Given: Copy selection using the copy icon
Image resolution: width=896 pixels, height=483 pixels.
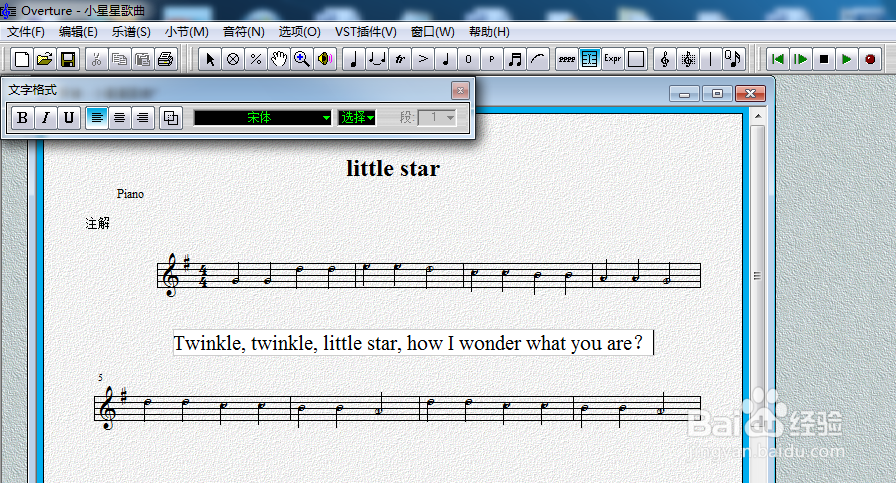Looking at the screenshot, I should [x=119, y=59].
